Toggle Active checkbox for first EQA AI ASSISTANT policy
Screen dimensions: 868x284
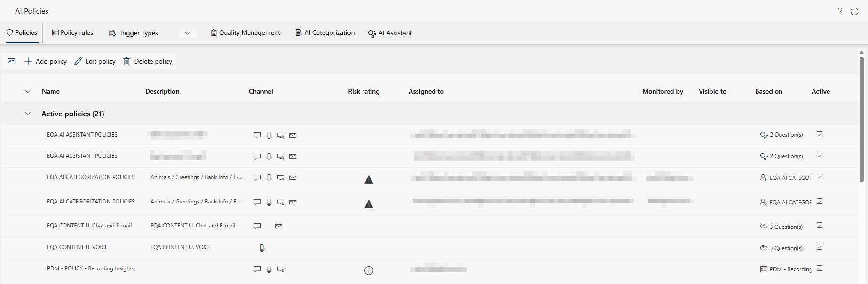click(x=820, y=134)
